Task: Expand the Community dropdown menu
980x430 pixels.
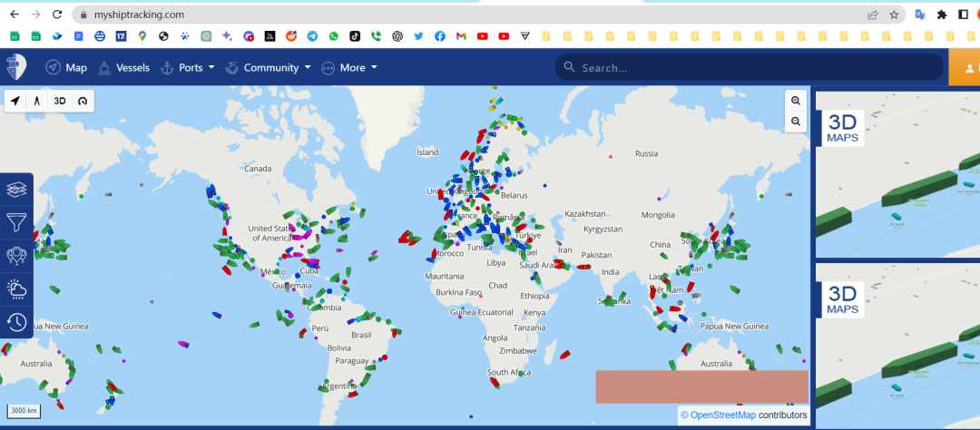Action: coord(268,67)
